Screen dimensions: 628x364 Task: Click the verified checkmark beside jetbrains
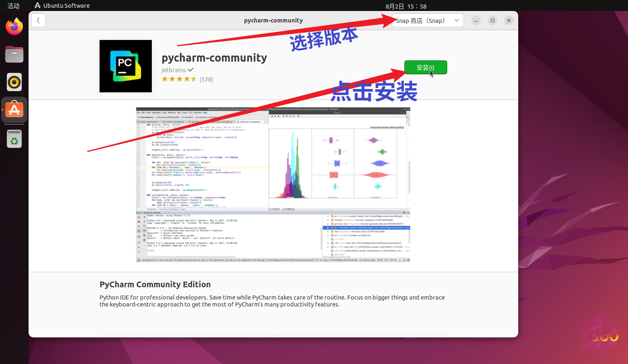[191, 70]
